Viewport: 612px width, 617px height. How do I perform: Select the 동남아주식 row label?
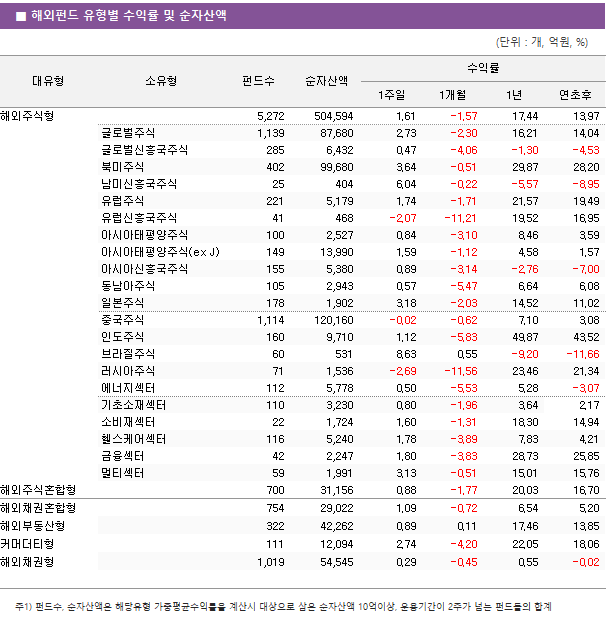click(x=128, y=286)
